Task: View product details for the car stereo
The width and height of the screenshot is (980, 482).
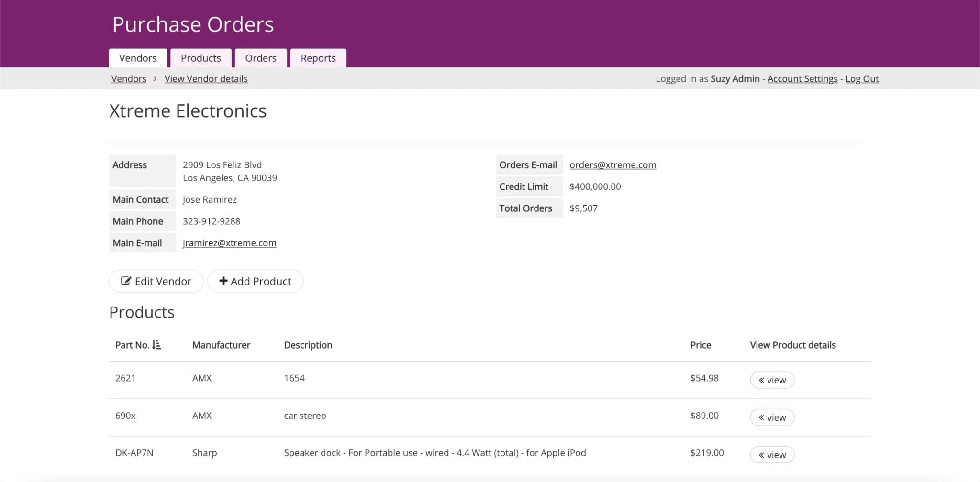Action: [x=772, y=417]
